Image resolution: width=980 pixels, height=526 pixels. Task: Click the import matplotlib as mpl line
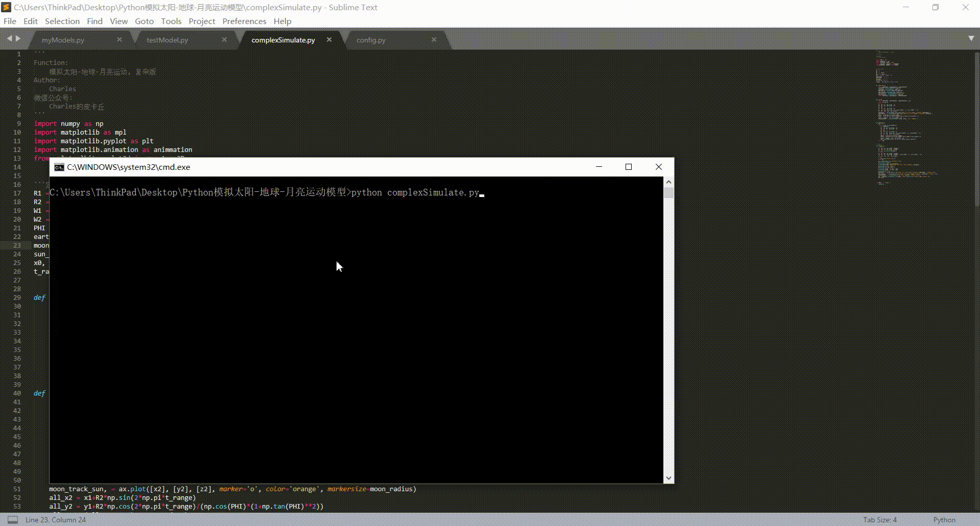pyautogui.click(x=80, y=132)
